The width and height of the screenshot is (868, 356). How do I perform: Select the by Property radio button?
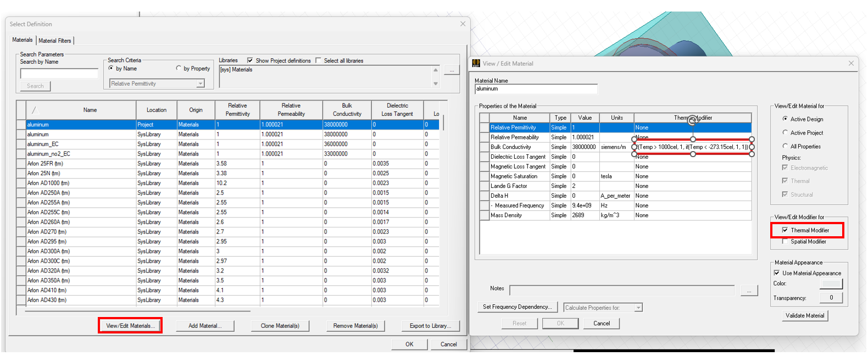179,69
